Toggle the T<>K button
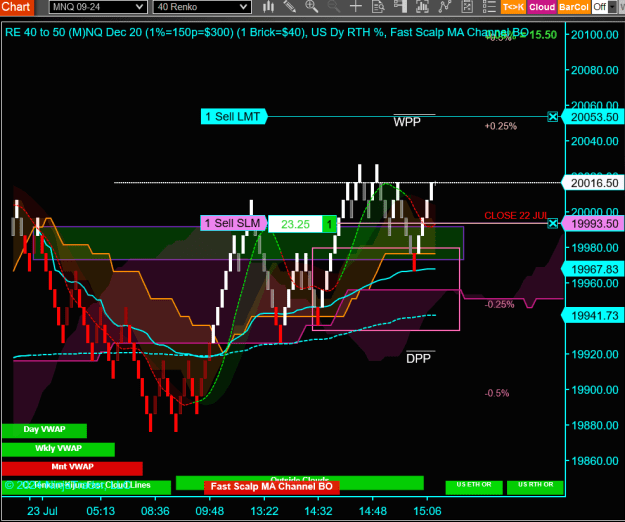Screen dimensions: 625x522 (513, 7)
